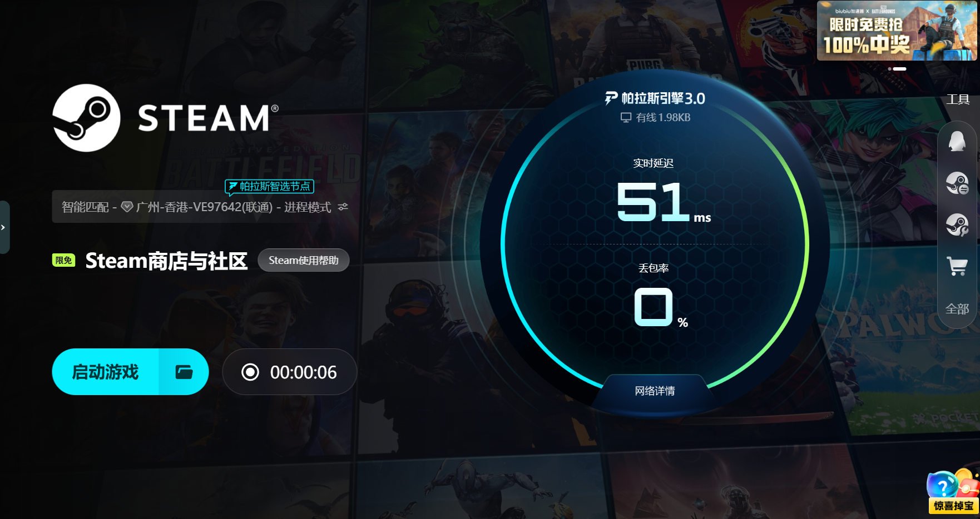Image resolution: width=980 pixels, height=519 pixels.
Task: Expand 网络详情 network details tab
Action: tap(655, 391)
